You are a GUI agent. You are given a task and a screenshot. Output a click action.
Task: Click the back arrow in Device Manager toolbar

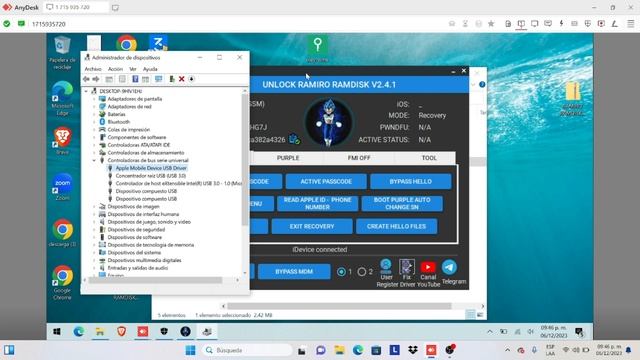click(x=86, y=79)
